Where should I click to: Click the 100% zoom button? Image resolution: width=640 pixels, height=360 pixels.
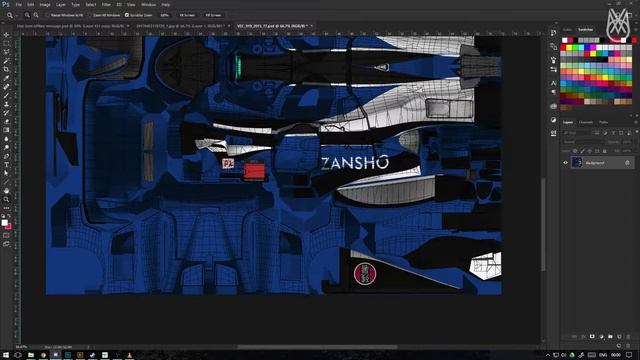click(164, 15)
